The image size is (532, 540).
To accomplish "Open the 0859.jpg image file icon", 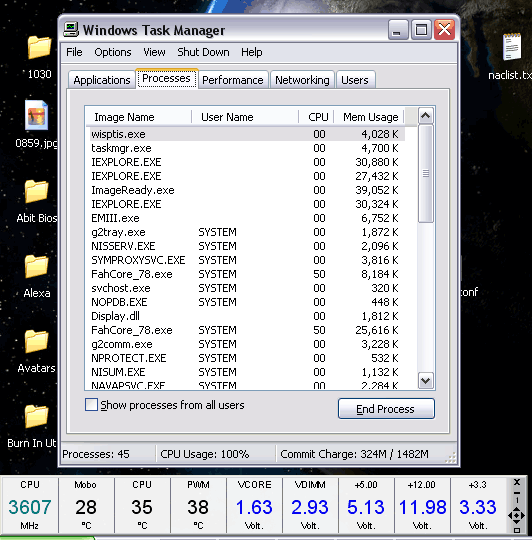I will (36, 115).
